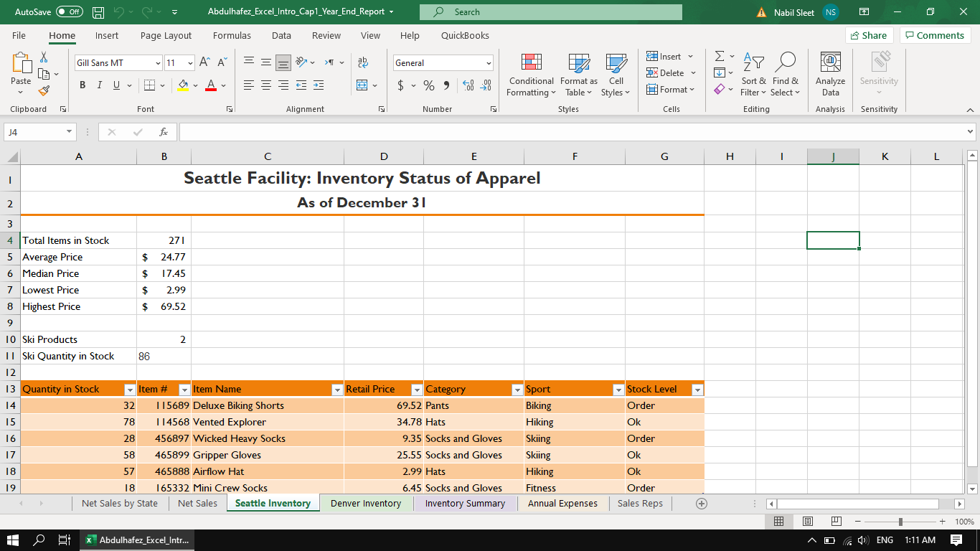Toggle italic formatting
Screen dimensions: 980x551
(100, 85)
